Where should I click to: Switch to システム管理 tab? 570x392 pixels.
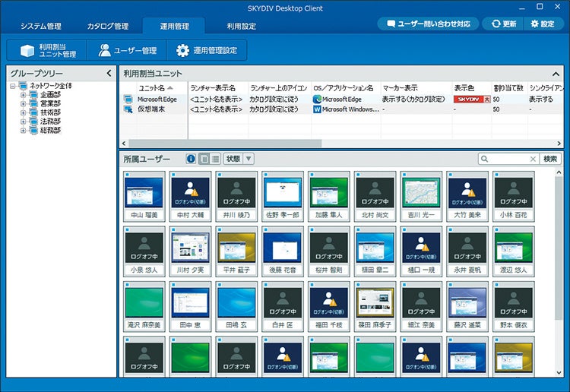(41, 26)
